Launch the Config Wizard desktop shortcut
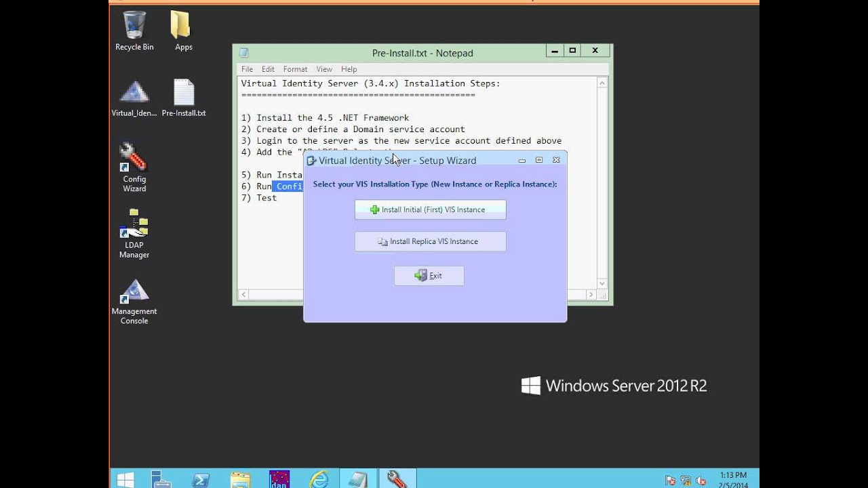The image size is (868, 488). 134,167
